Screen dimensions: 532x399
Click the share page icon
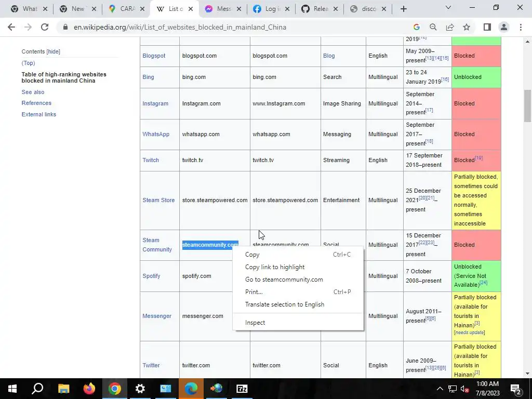(x=450, y=27)
